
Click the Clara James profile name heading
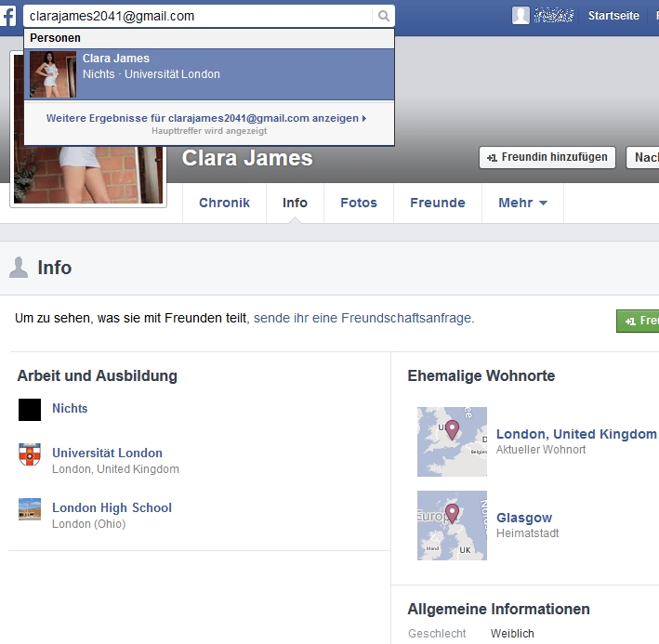pyautogui.click(x=247, y=158)
